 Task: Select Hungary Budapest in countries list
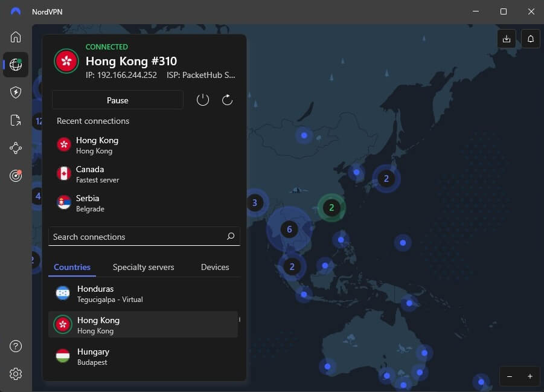tap(143, 356)
